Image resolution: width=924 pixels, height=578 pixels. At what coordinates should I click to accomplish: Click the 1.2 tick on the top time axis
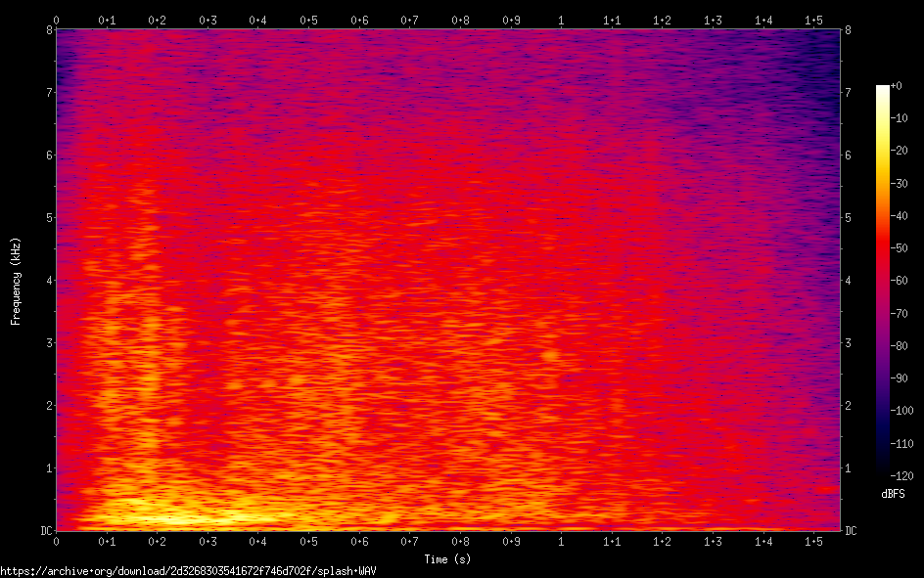[x=662, y=20]
